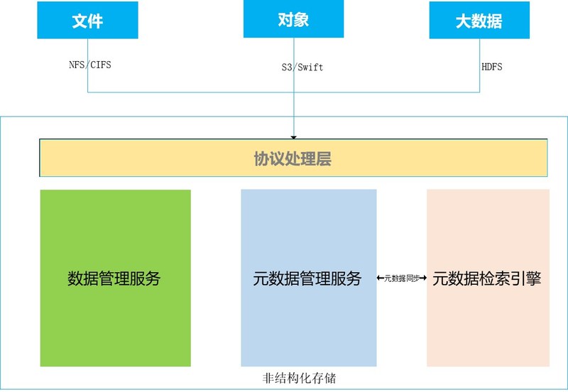Click the outer 非结构化存储 container border
Screen dimensions: 568x392
(2, 249)
